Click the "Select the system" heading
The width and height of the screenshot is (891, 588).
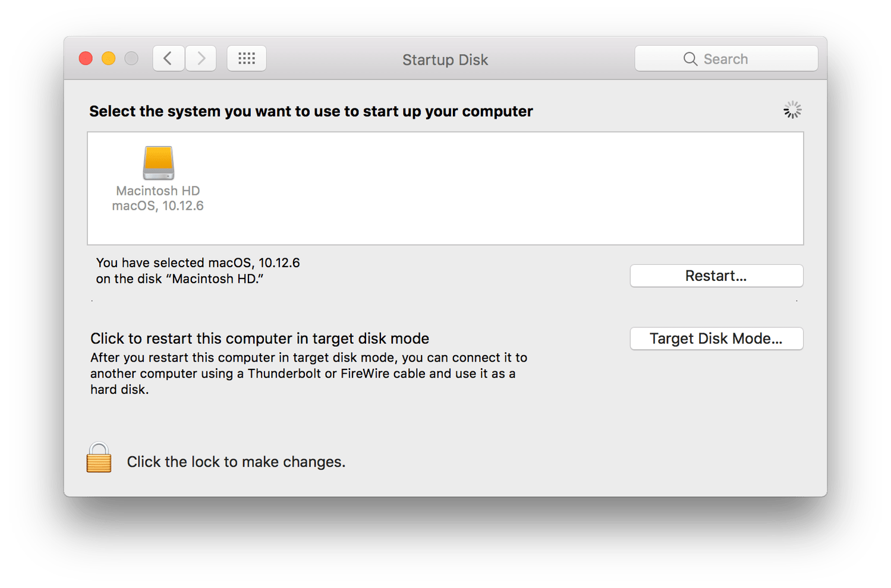311,111
